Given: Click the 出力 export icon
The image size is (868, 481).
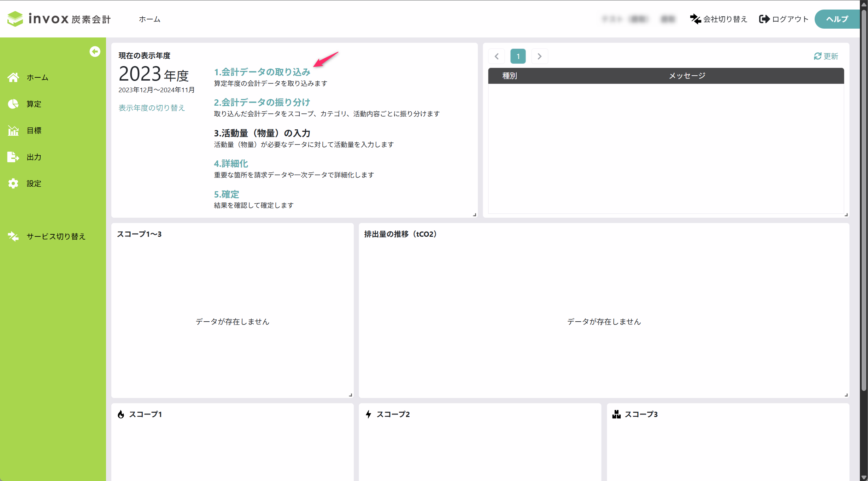Looking at the screenshot, I should click(13, 157).
